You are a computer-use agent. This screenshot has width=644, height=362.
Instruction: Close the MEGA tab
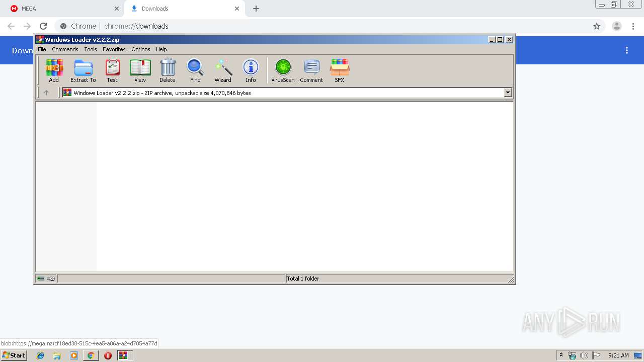pos(117,9)
